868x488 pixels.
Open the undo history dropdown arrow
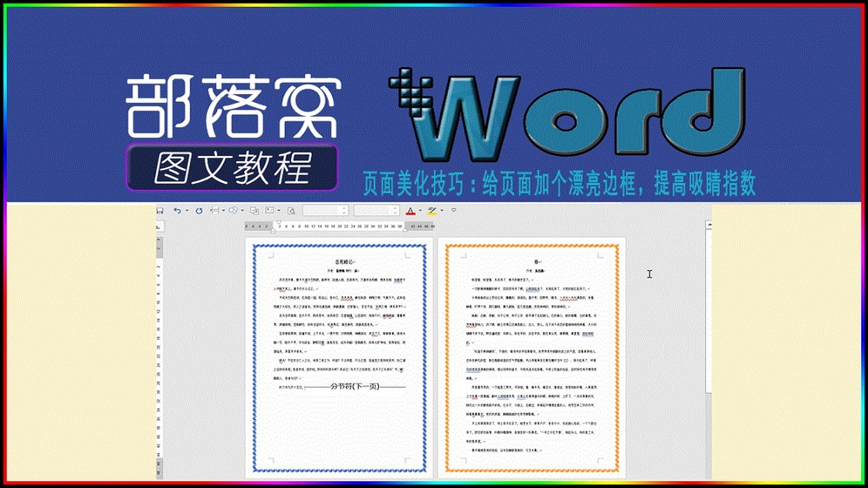tap(187, 211)
